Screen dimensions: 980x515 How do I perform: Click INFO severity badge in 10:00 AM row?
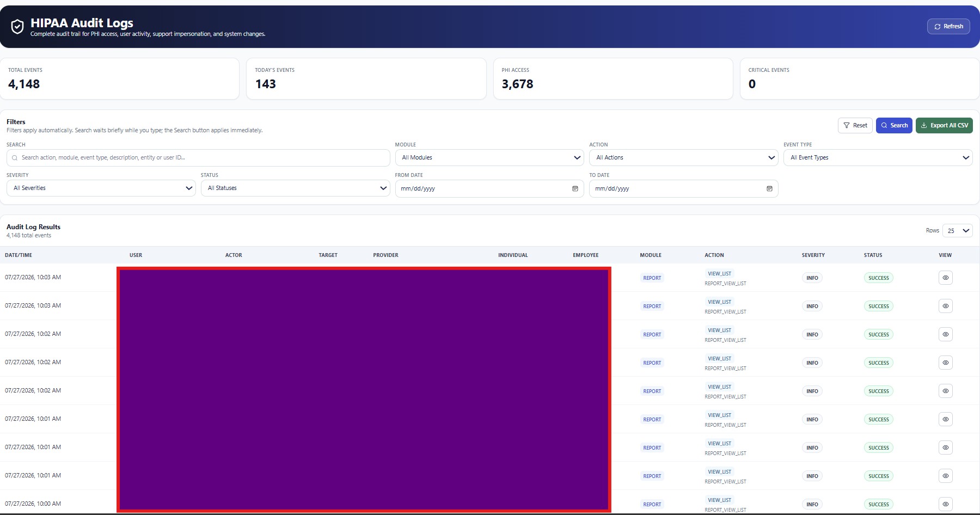(812, 504)
